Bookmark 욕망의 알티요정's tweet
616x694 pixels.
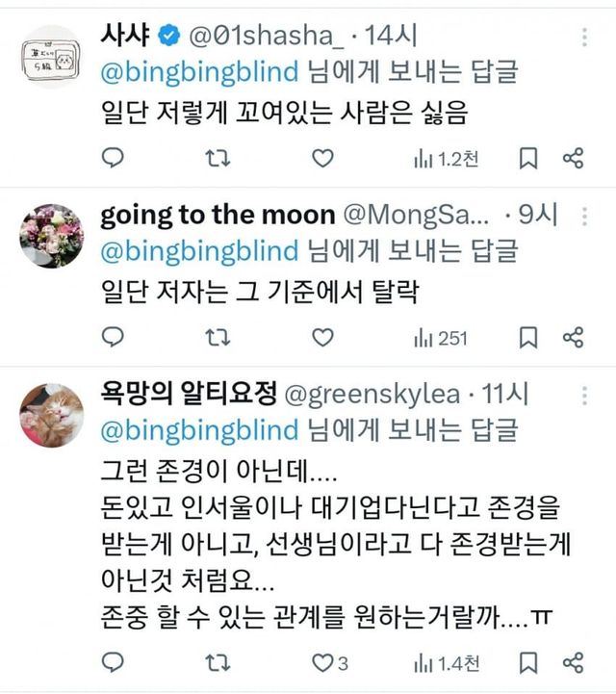(528, 662)
